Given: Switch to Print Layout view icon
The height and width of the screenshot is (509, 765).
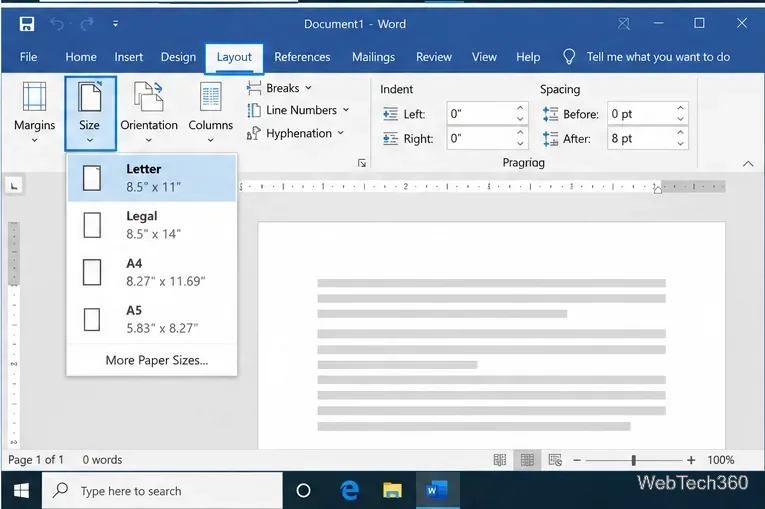Looking at the screenshot, I should pyautogui.click(x=527, y=460).
